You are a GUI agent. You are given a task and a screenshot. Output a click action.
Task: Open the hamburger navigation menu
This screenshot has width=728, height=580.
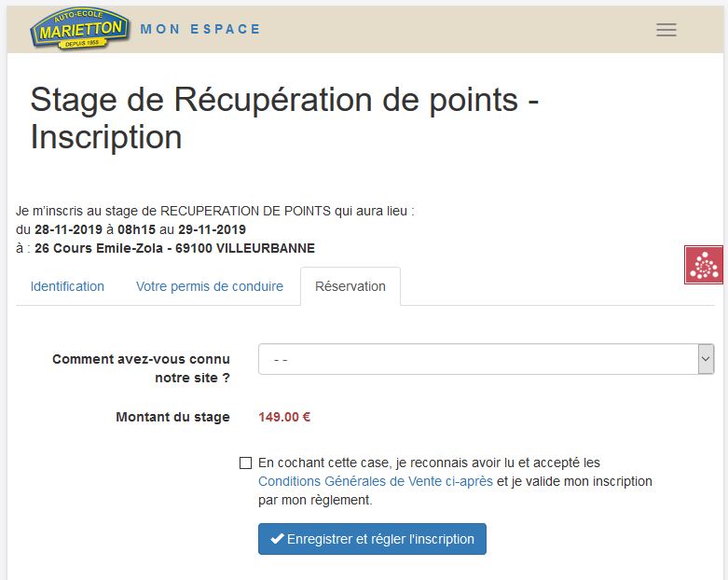coord(666,30)
